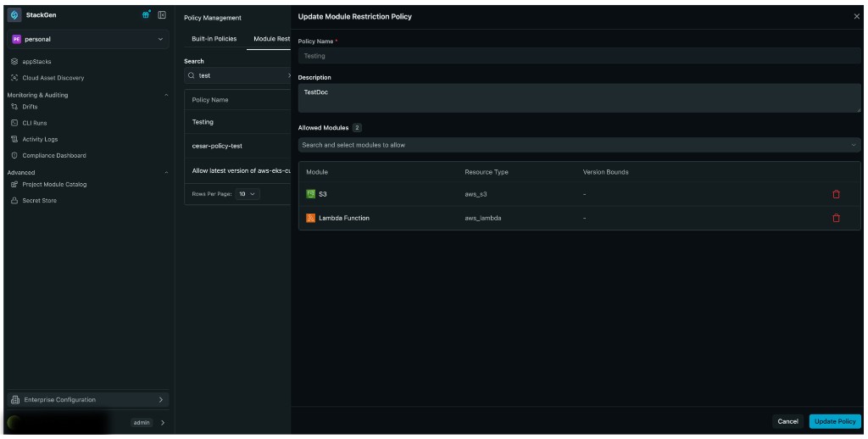Click the Project Module Catalog icon
Viewport: 868px width, 439px height.
(14, 185)
